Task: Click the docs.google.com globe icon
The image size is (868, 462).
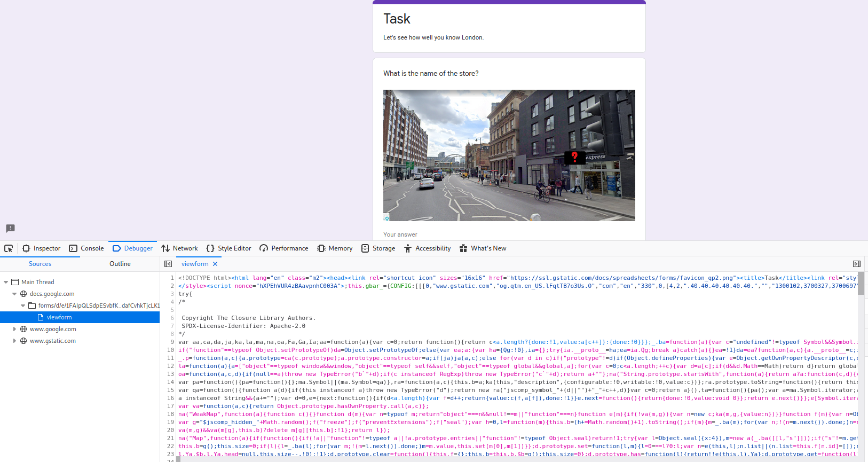Action: coord(23,294)
